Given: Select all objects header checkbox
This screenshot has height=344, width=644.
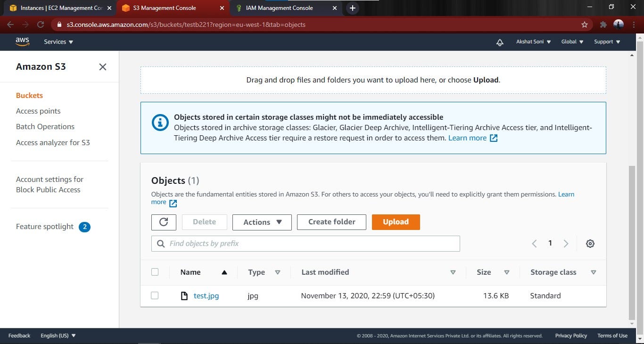Looking at the screenshot, I should pyautogui.click(x=155, y=272).
